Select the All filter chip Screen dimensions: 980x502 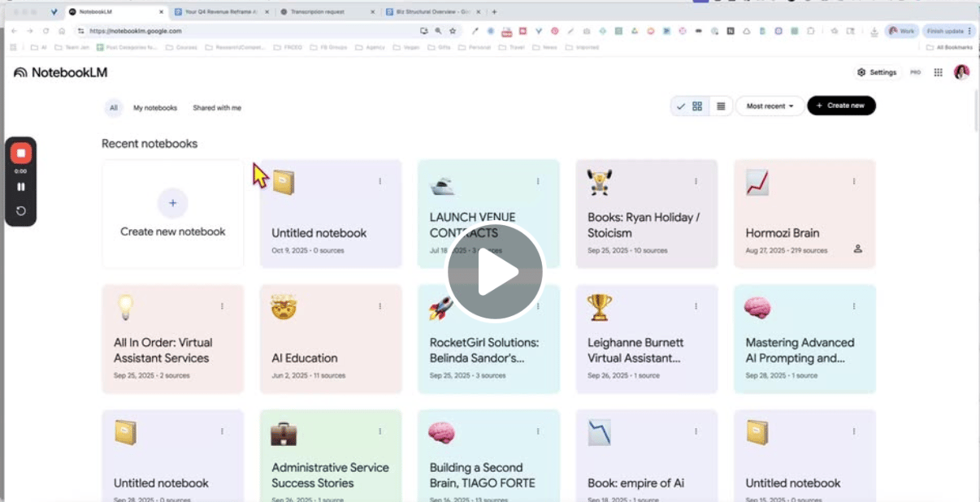[114, 107]
